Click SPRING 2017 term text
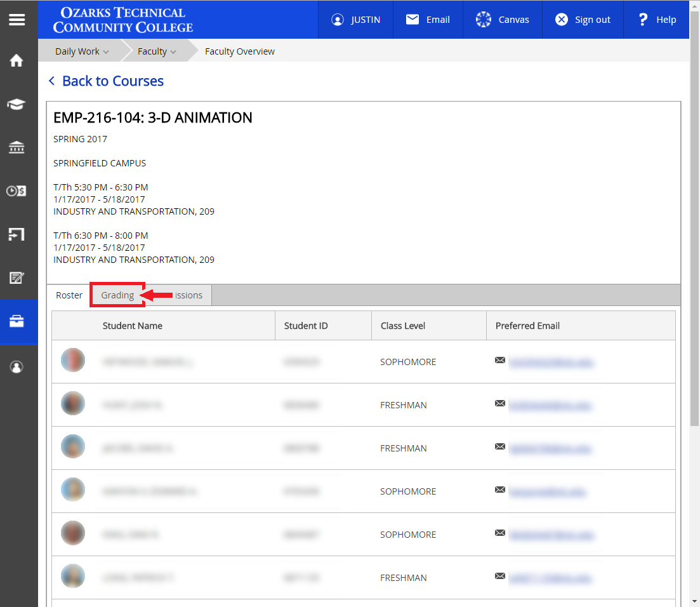This screenshot has width=700, height=607. click(81, 139)
